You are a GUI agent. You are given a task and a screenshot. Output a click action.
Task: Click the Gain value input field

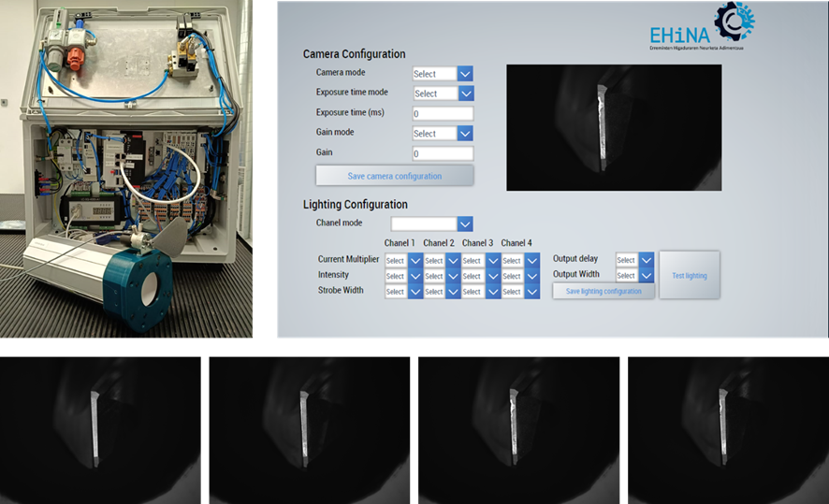click(x=443, y=153)
